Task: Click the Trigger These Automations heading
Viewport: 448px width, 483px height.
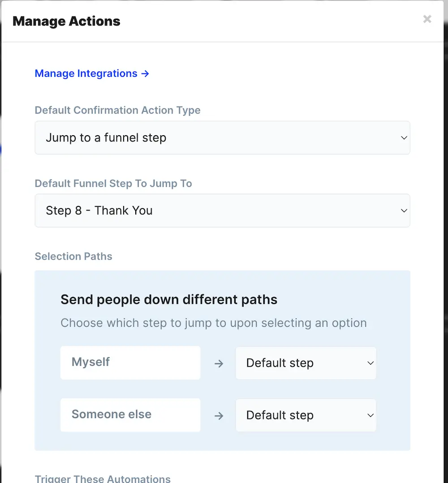Action: pos(102,479)
